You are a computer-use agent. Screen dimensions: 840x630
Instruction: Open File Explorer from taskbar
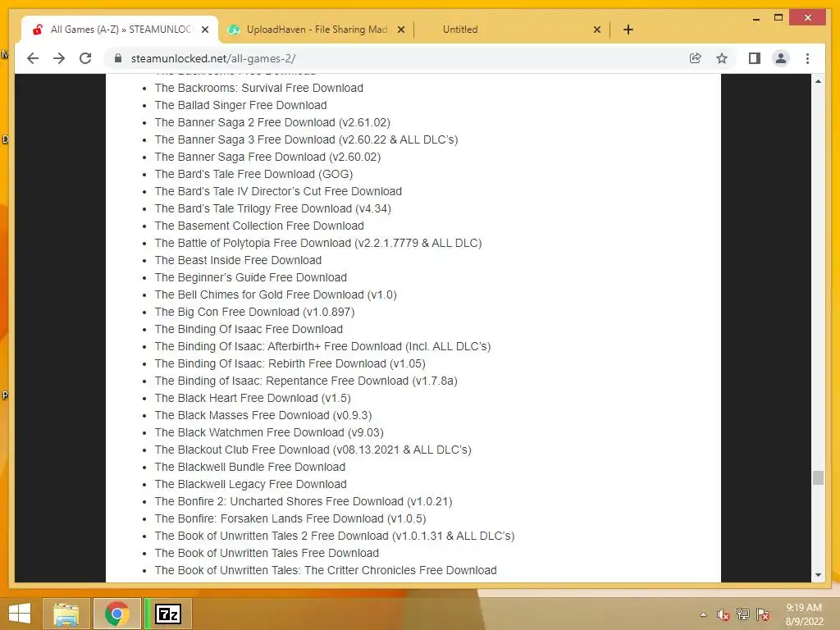pos(66,614)
